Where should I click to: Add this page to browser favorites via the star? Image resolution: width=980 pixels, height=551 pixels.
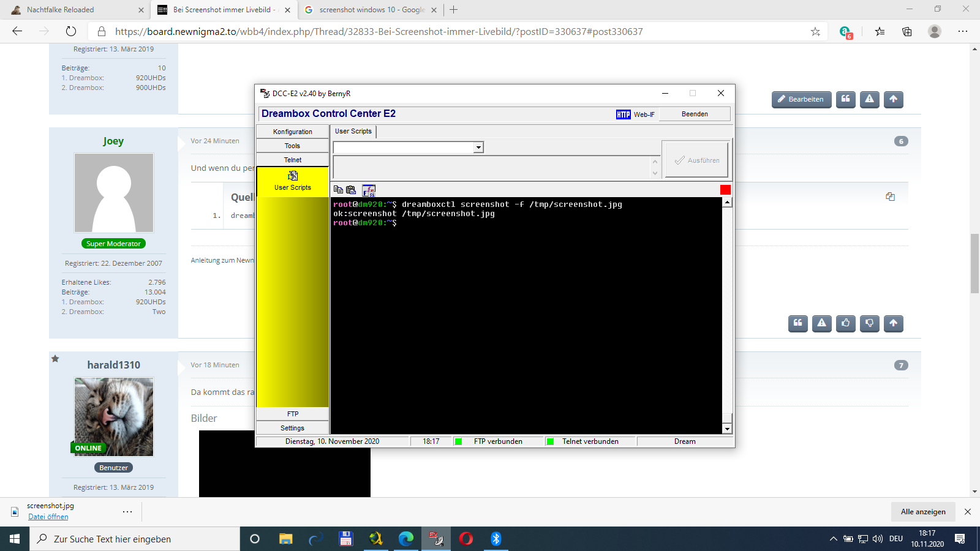coord(815,32)
